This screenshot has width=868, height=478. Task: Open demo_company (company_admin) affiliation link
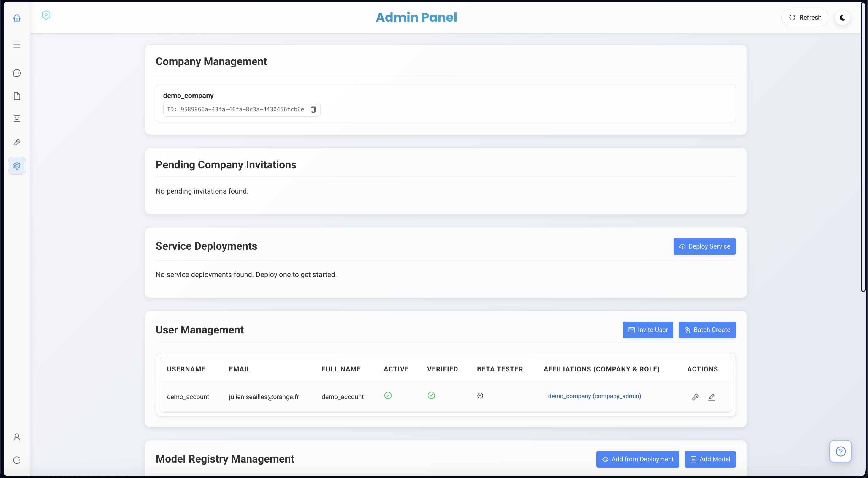coord(594,396)
